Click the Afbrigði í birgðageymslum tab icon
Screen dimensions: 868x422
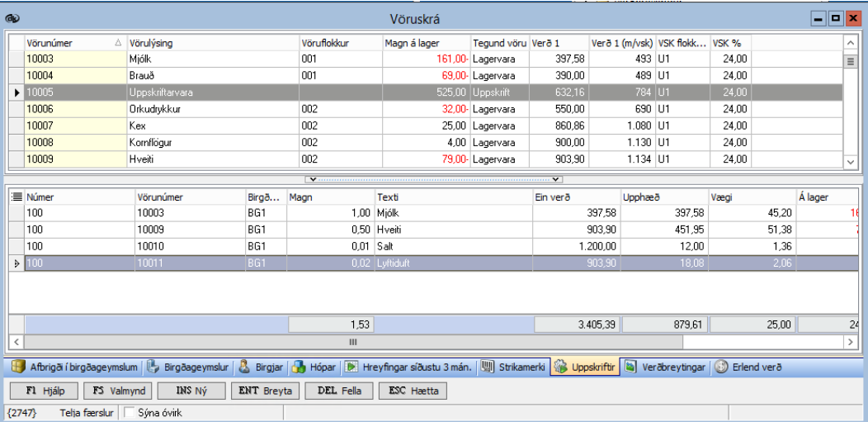17,367
